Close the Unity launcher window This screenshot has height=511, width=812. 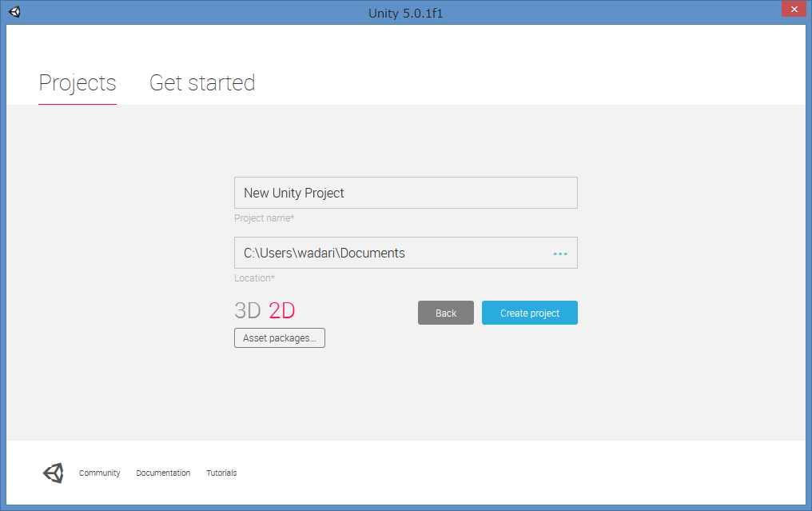pos(794,10)
